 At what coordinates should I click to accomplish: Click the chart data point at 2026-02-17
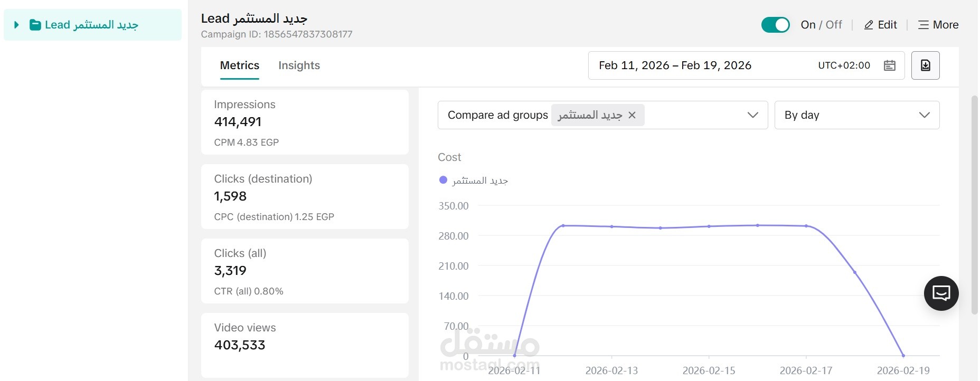[x=807, y=225]
